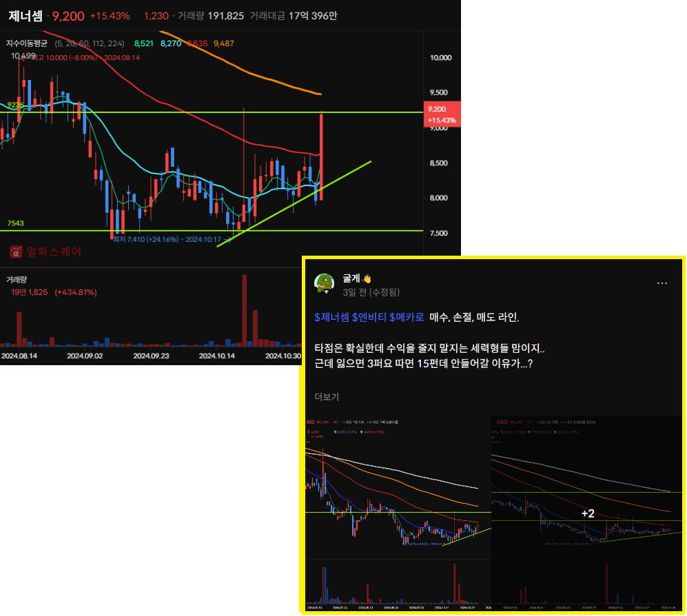
Task: Open the frog profile avatar
Action: 325,283
